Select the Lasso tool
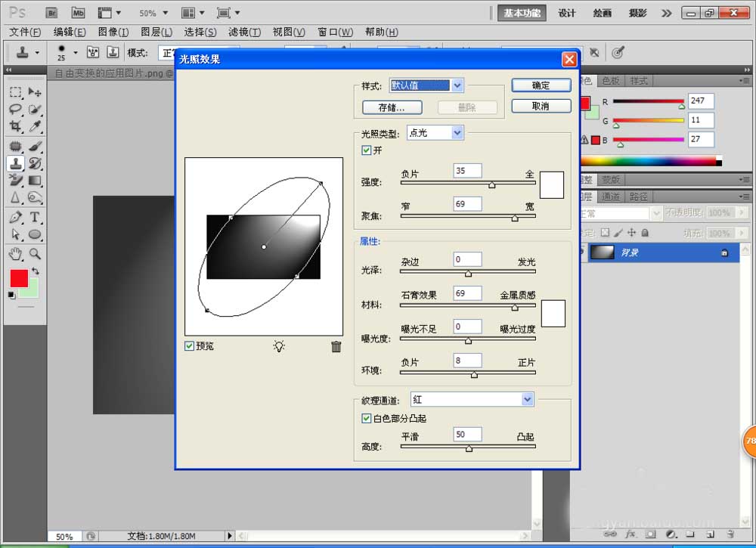Viewport: 756px width, 548px height. pyautogui.click(x=15, y=110)
